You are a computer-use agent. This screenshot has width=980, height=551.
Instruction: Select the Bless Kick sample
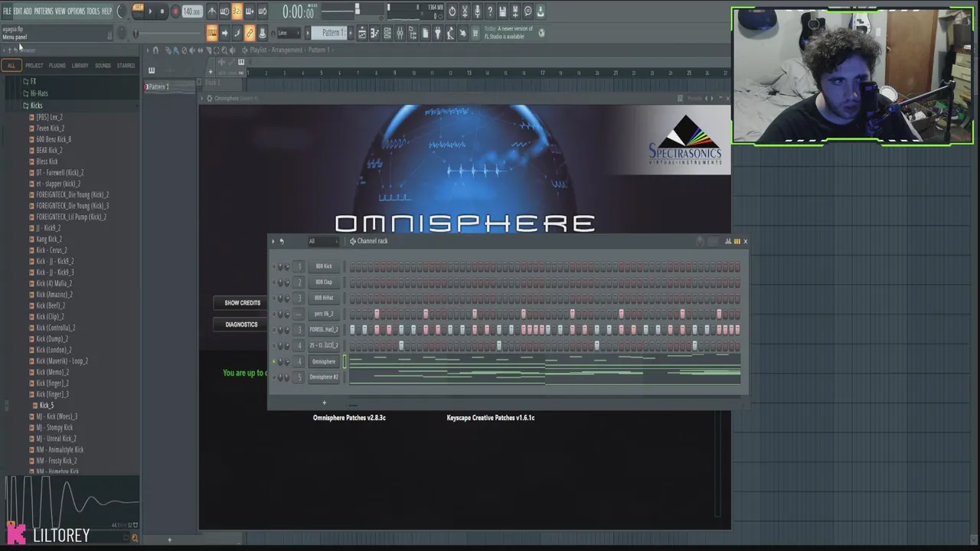(x=47, y=161)
